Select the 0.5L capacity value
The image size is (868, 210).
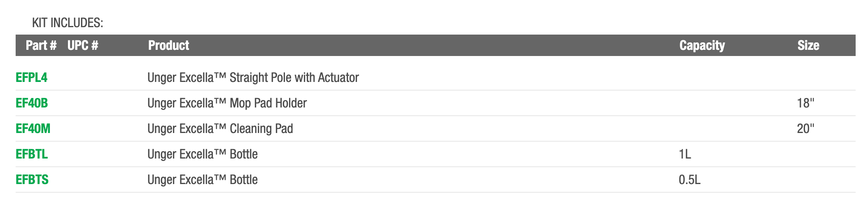tap(689, 180)
